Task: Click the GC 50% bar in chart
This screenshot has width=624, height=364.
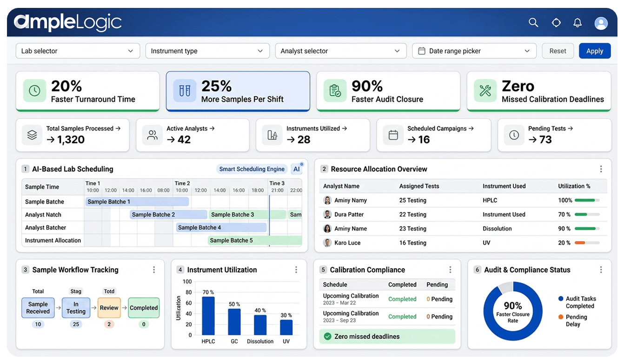Action: click(234, 322)
